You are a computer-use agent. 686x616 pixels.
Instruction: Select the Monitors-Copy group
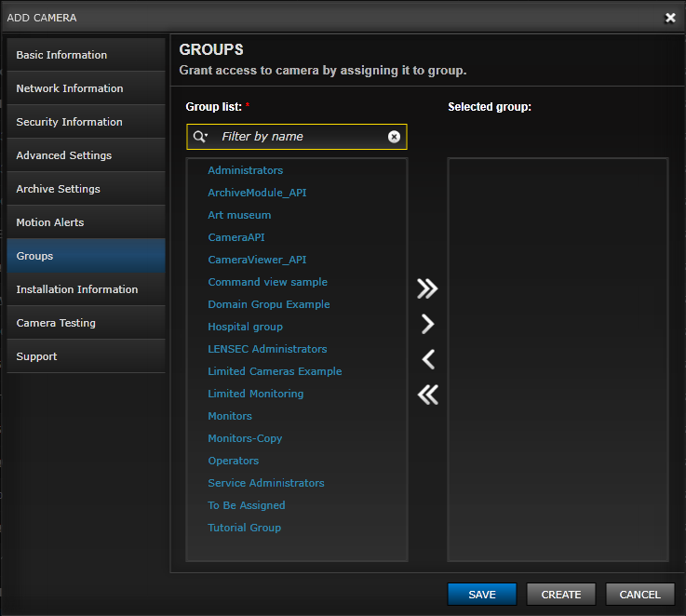(245, 438)
